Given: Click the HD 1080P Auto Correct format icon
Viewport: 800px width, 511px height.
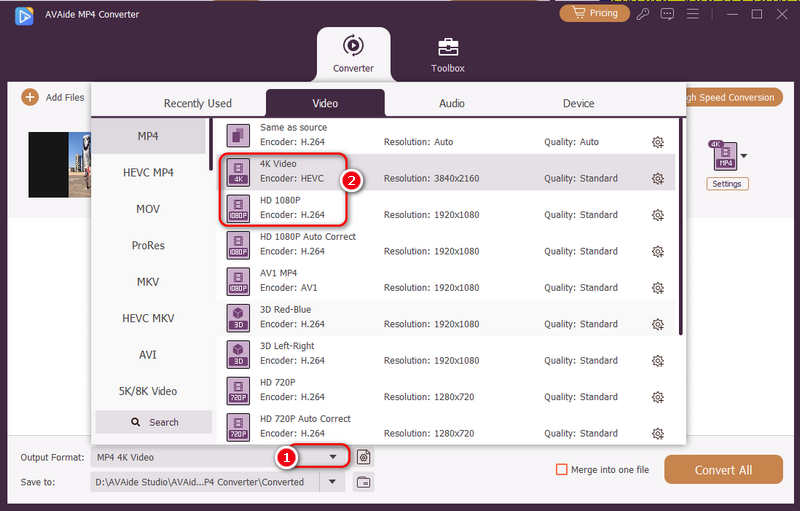Looking at the screenshot, I should pyautogui.click(x=238, y=245).
